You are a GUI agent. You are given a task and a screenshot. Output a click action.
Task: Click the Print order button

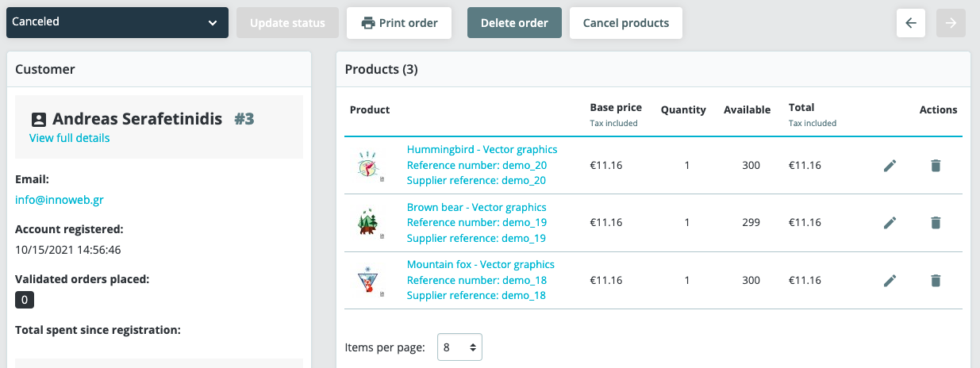point(399,23)
